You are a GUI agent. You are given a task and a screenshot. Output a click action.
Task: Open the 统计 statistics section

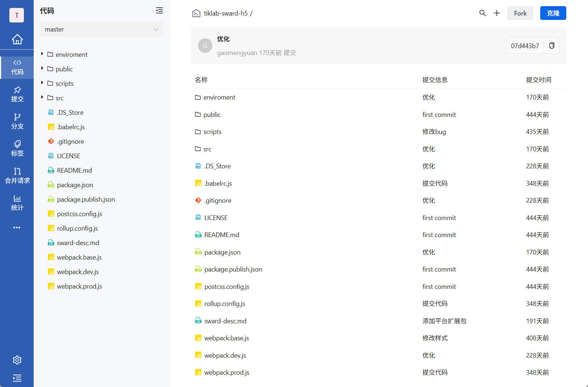(x=17, y=203)
